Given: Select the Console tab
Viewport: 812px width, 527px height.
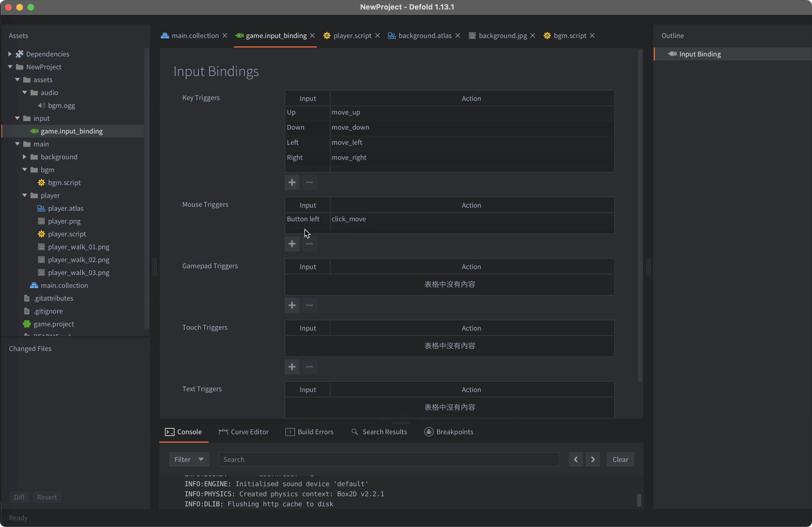Looking at the screenshot, I should (x=183, y=432).
